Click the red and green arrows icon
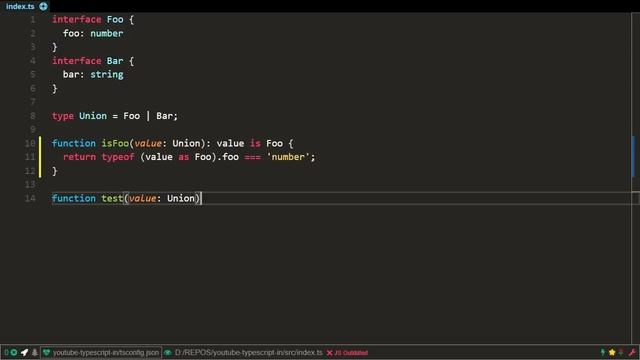The width and height of the screenshot is (640, 360). point(622,352)
